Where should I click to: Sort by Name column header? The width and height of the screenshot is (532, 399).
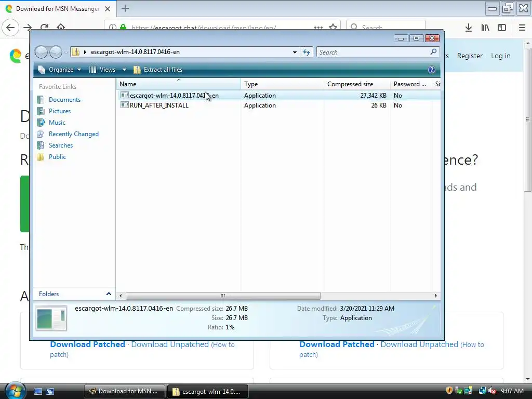(179, 84)
